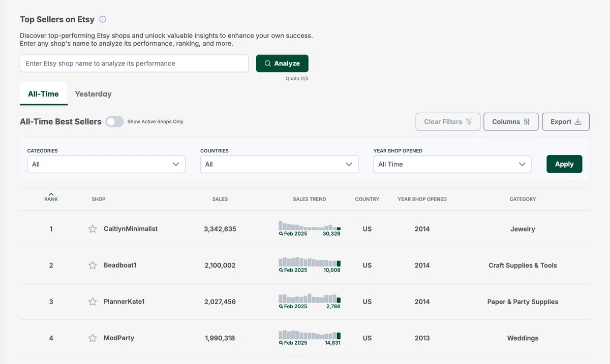The width and height of the screenshot is (610, 364).
Task: Focus the Etsy shop name input field
Action: point(134,63)
